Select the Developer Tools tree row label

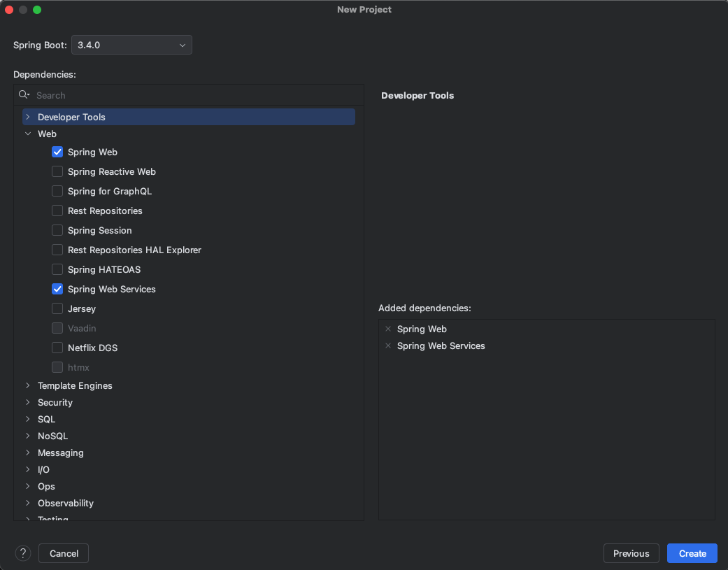click(x=71, y=117)
